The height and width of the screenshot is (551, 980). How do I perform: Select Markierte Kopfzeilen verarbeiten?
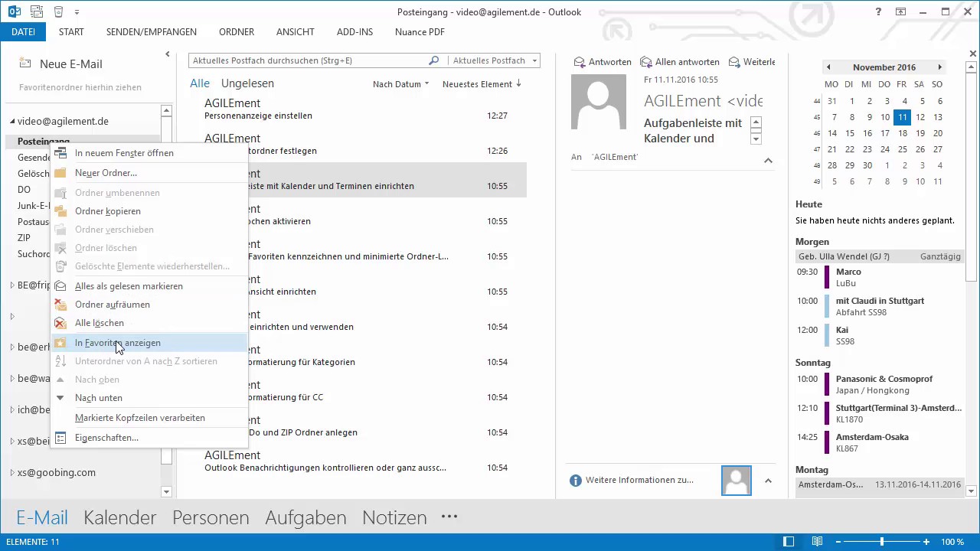pos(149,418)
